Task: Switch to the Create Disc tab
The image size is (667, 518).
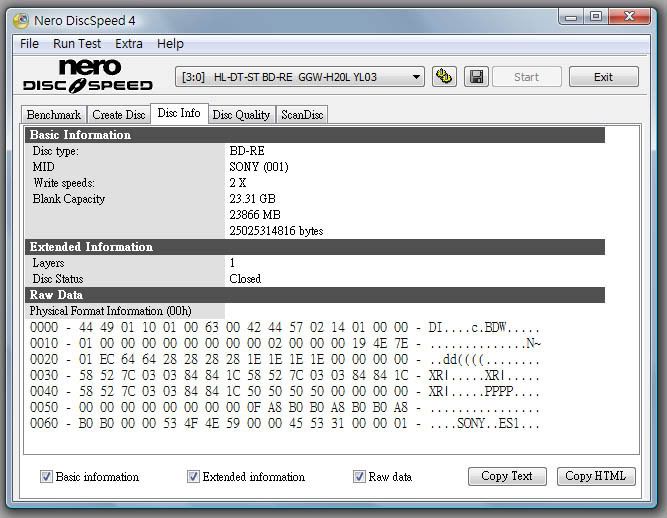Action: point(119,115)
